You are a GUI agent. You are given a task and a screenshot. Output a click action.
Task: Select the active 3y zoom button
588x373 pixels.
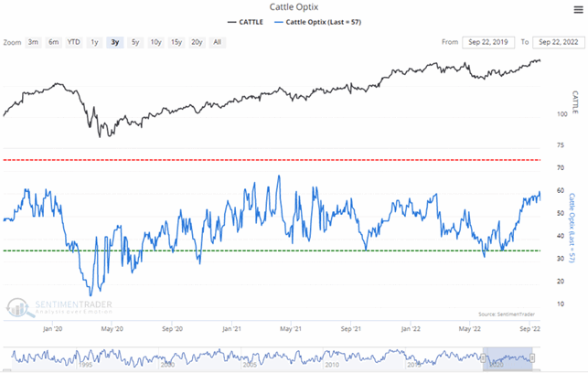113,42
